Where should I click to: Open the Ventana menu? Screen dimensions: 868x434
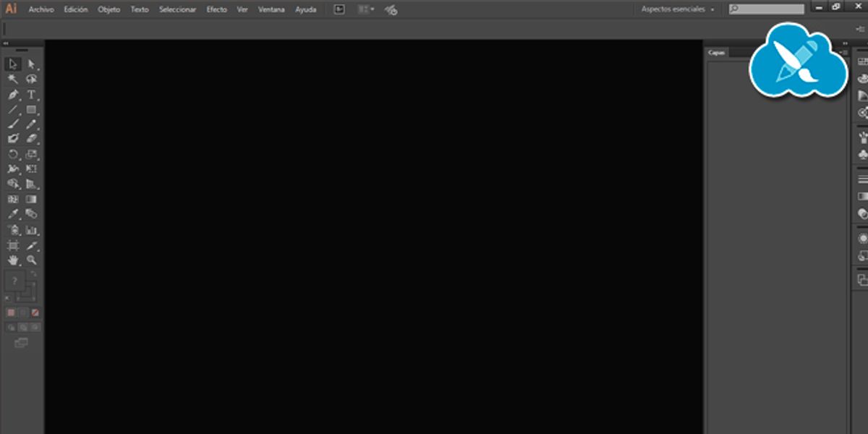(271, 9)
